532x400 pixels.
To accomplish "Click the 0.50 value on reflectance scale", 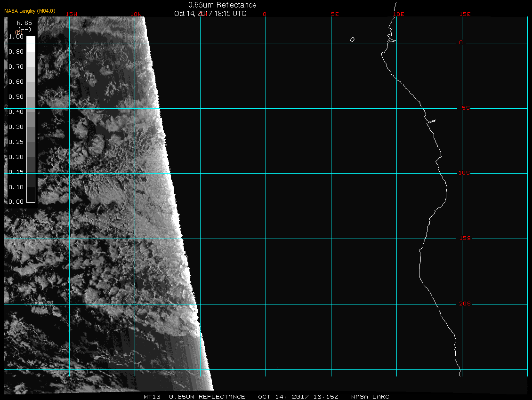I will [x=16, y=96].
